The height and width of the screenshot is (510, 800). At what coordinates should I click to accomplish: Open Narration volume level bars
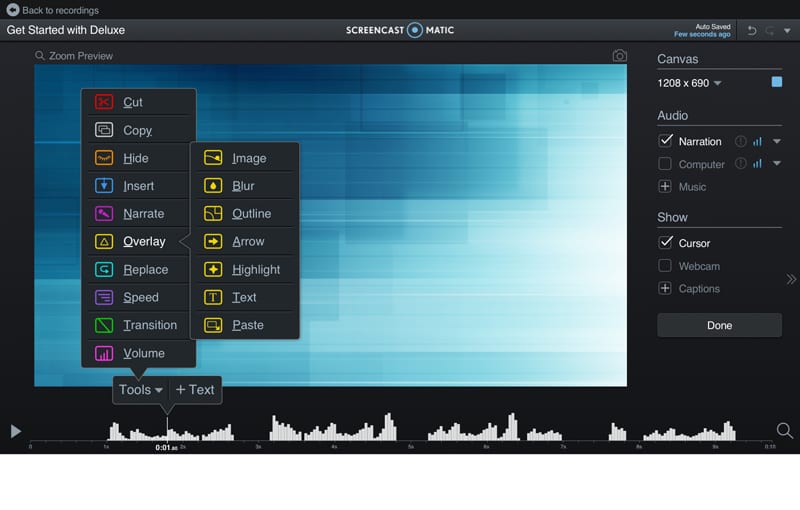coord(757,142)
